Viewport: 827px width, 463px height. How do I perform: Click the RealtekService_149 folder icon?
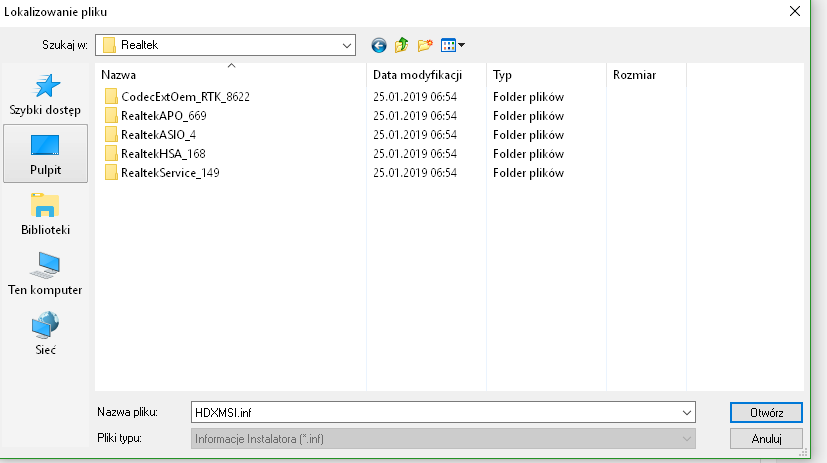[111, 172]
